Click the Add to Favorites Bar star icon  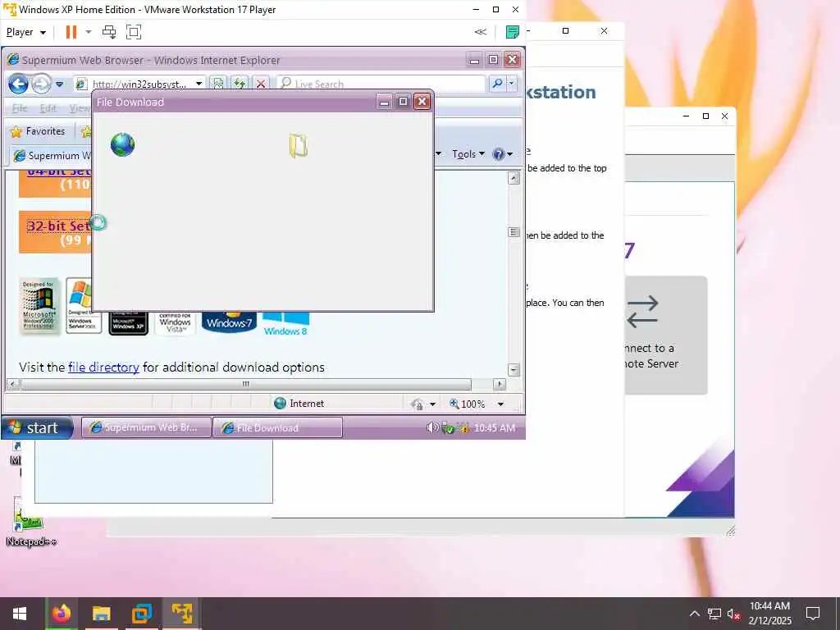point(85,131)
